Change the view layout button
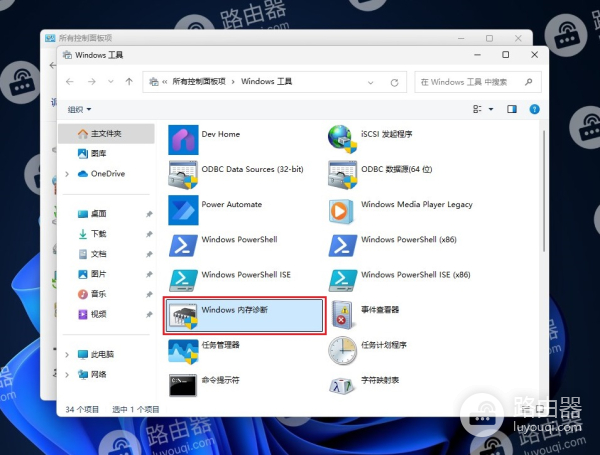The image size is (600, 455). tap(477, 109)
